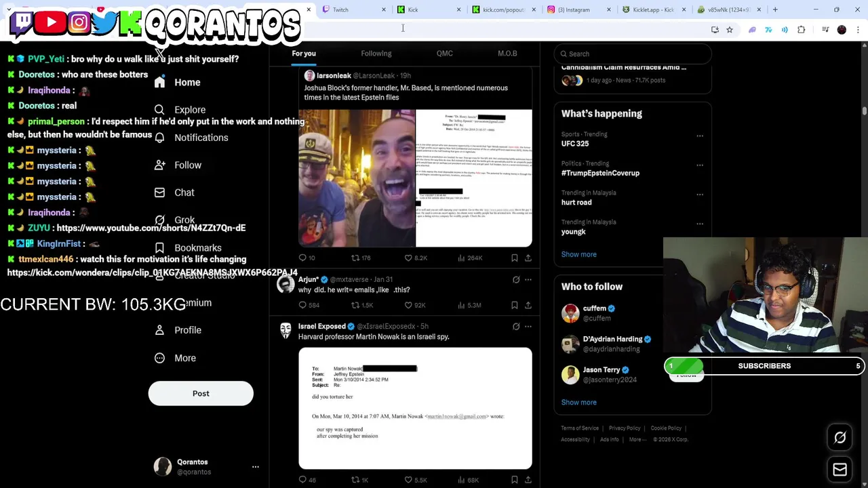Image resolution: width=868 pixels, height=488 pixels.
Task: Open the Follow people icon in sidebar
Action: coord(159,165)
